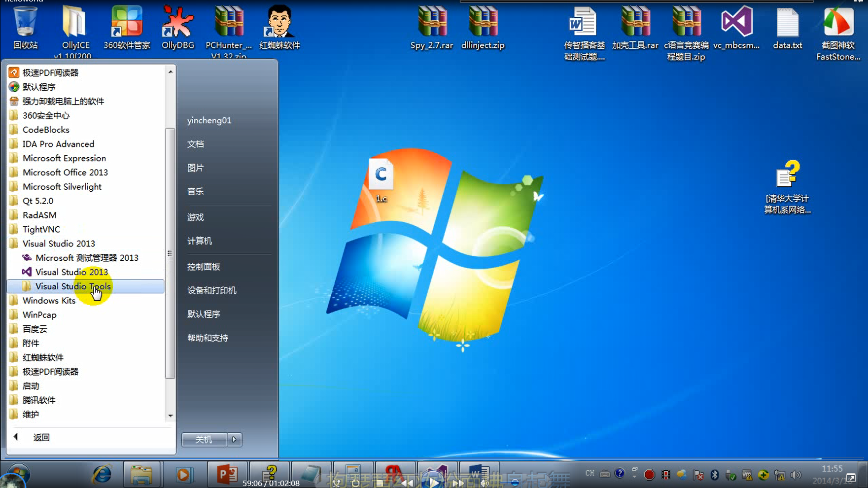Open 控制面板 in the Start menu

(204, 267)
